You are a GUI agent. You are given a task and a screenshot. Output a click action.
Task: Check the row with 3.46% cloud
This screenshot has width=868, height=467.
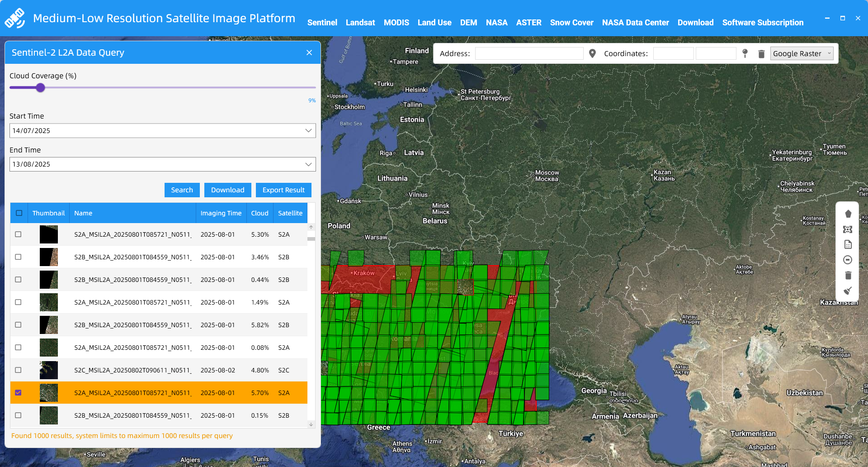click(18, 257)
